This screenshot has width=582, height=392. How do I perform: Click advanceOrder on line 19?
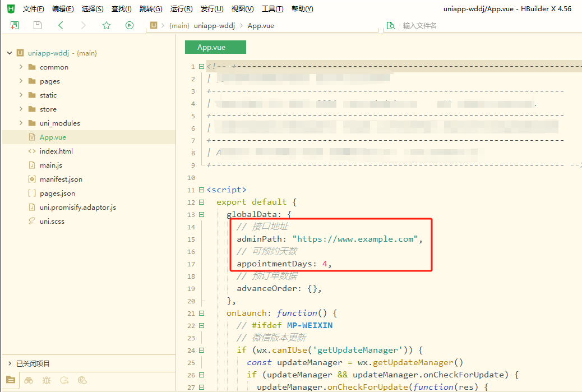pyautogui.click(x=267, y=288)
